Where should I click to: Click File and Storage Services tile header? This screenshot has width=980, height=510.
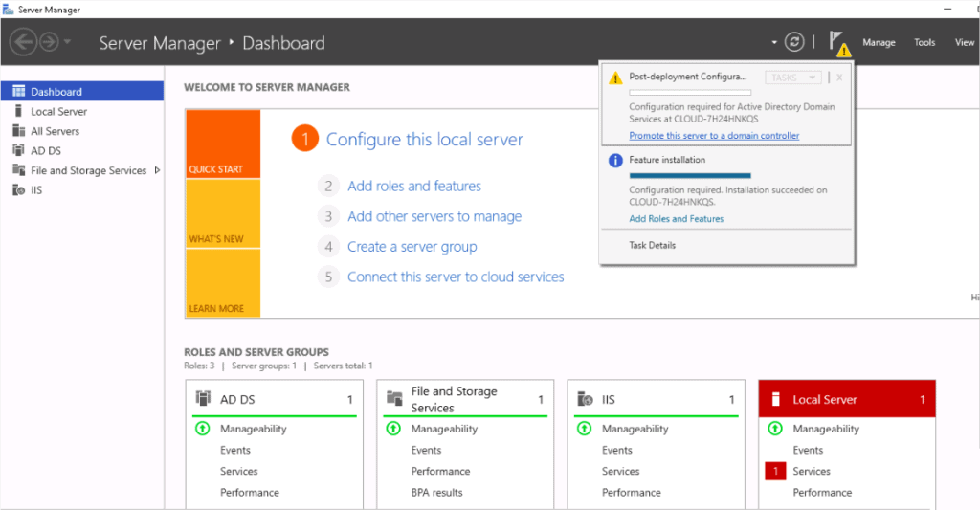[466, 399]
